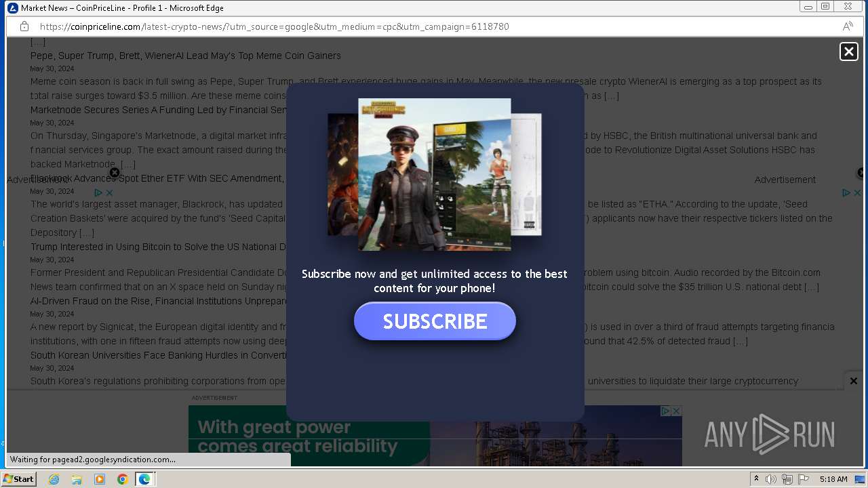Open Google Chrome from taskbar
Screen dimensions: 868x488
pos(122,479)
